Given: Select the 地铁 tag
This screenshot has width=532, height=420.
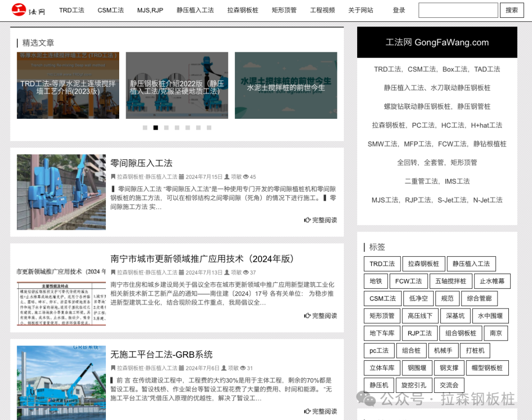Looking at the screenshot, I should [375, 281].
